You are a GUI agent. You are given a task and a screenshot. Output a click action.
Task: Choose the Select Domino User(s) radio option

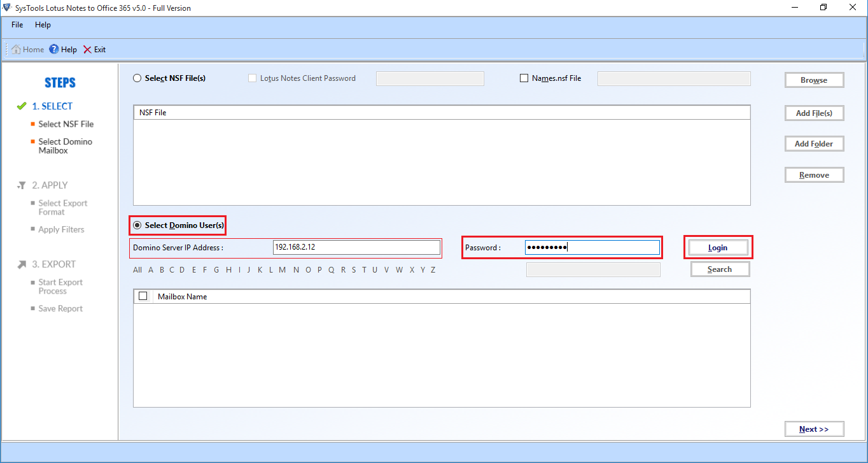click(x=137, y=225)
